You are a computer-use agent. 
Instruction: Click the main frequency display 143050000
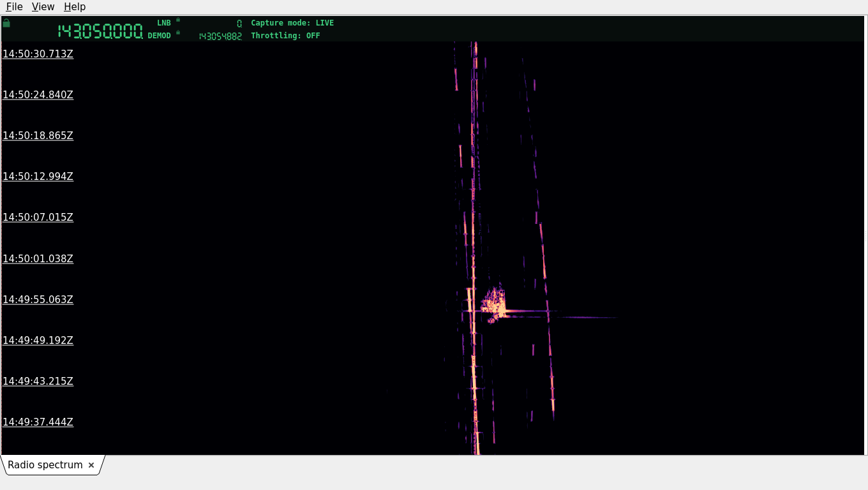pyautogui.click(x=100, y=31)
